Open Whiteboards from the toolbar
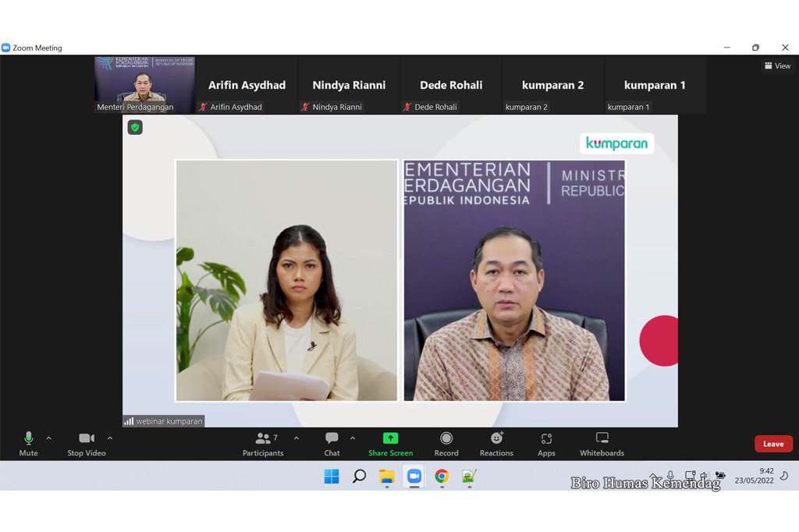This screenshot has height=532, width=799. pos(602,443)
